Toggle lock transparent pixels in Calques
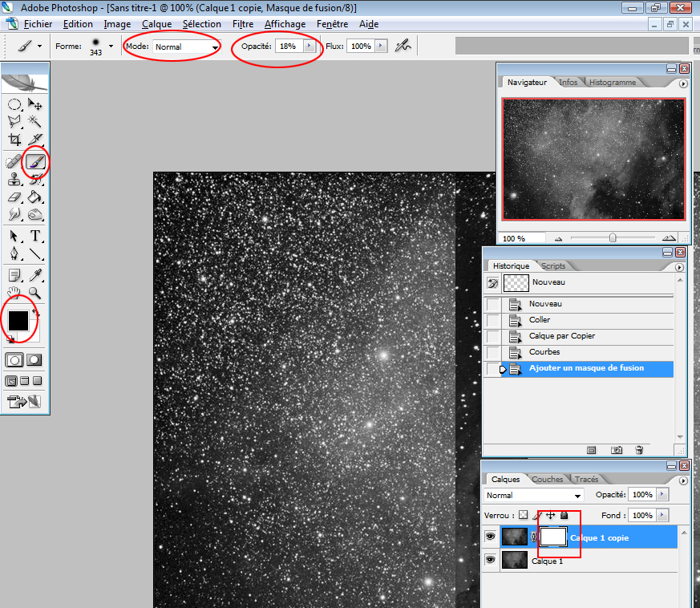The width and height of the screenshot is (700, 608). tap(524, 515)
